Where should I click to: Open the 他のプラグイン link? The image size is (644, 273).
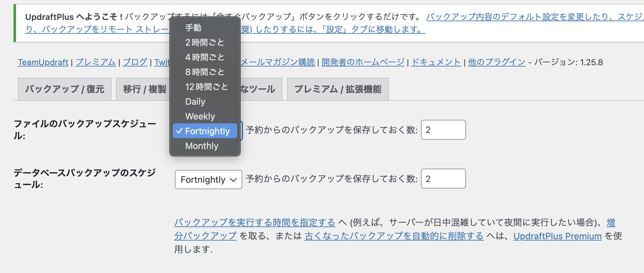pos(496,62)
